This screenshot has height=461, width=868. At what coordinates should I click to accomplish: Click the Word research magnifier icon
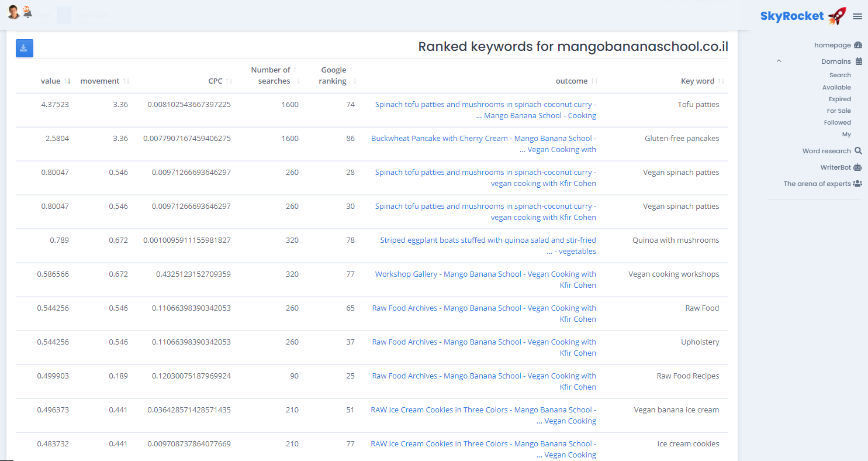coord(857,151)
